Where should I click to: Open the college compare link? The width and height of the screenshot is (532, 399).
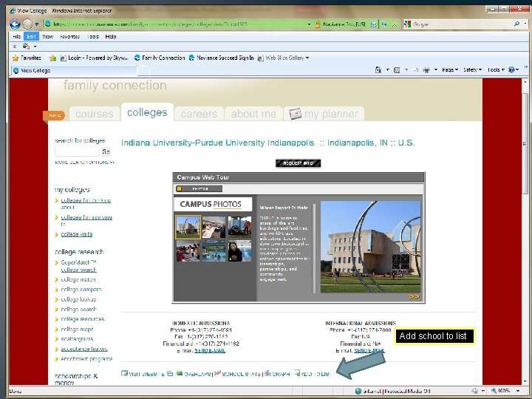(81, 290)
